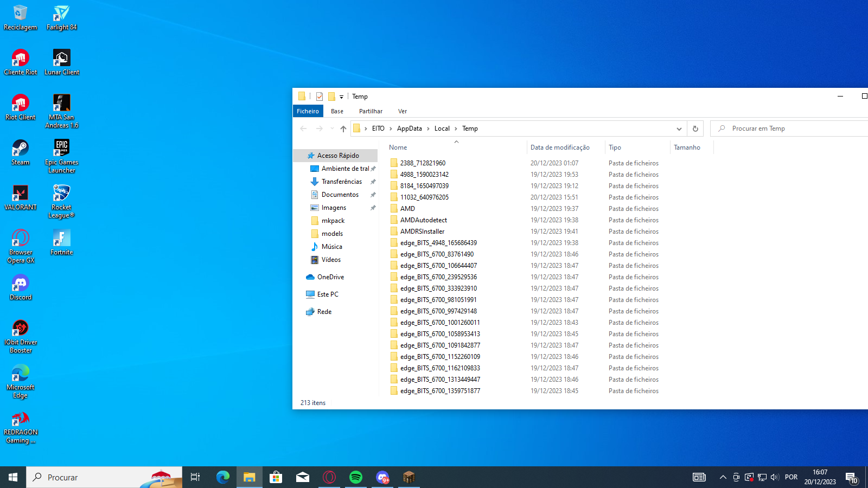Select the Cliente Riot desktop icon

point(20,62)
